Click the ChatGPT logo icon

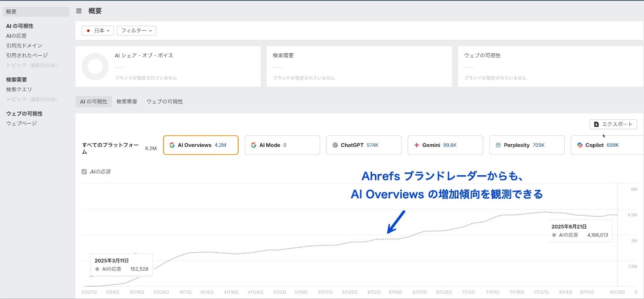pos(335,145)
